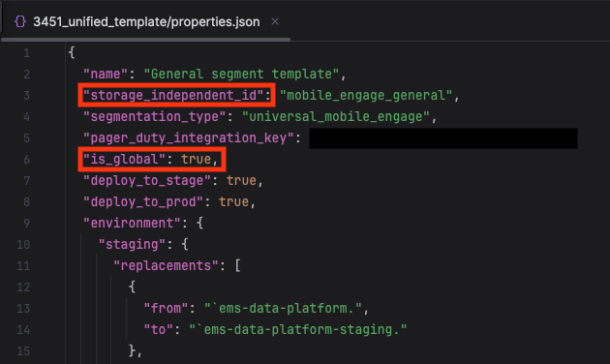This screenshot has height=364, width=610.
Task: Click line number 9 in gutter
Action: [x=26, y=224]
